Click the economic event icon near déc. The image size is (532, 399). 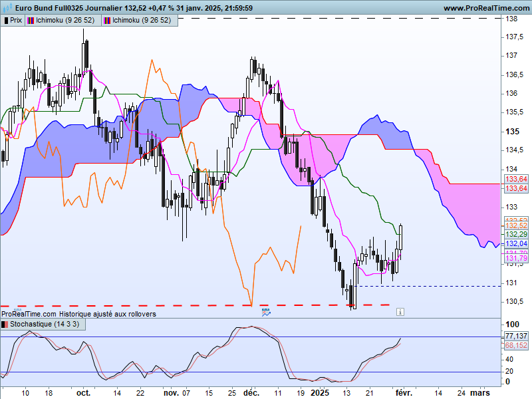click(266, 312)
